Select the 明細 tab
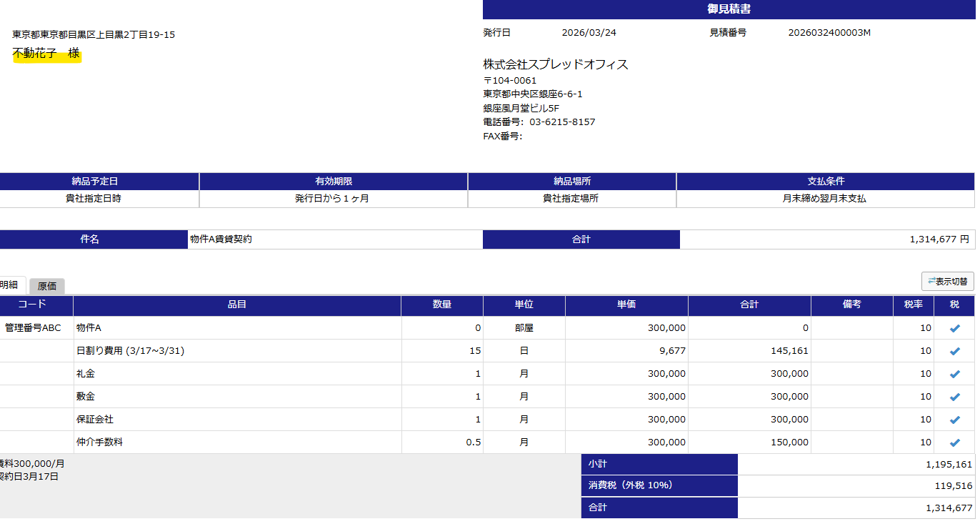 (9, 283)
